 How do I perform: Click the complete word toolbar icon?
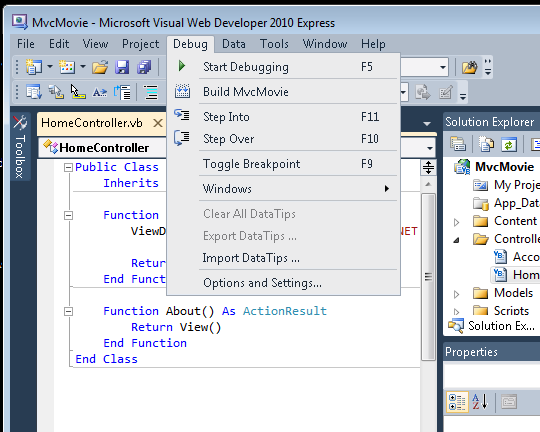[x=100, y=92]
